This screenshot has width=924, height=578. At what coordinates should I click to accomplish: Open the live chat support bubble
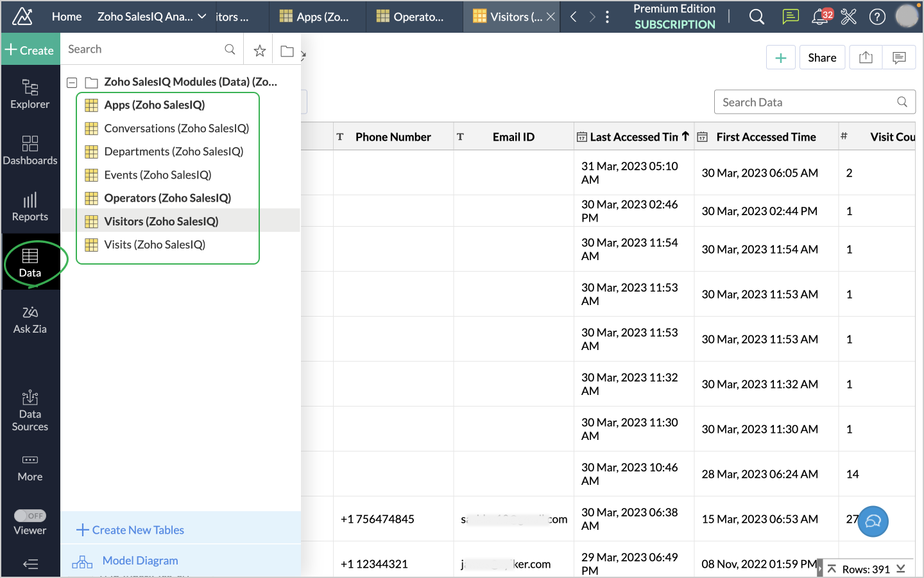tap(873, 521)
